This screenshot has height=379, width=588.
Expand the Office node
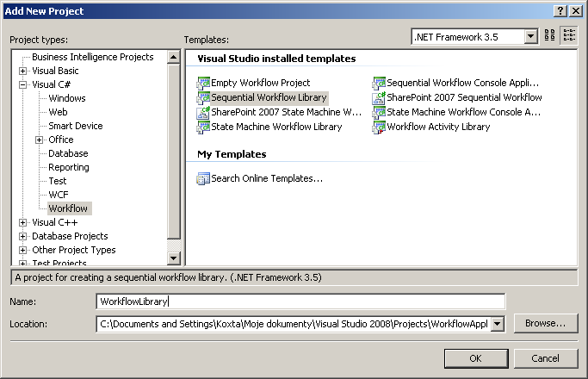coord(40,140)
